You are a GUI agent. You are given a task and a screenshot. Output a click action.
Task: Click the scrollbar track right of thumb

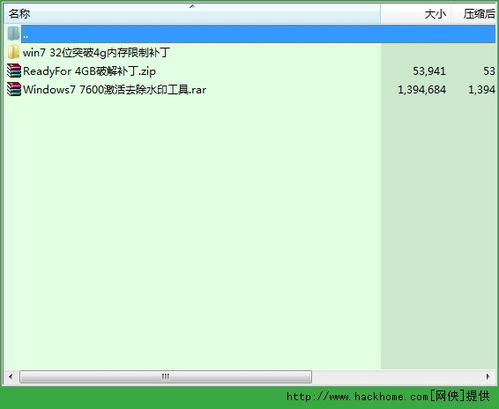point(397,377)
